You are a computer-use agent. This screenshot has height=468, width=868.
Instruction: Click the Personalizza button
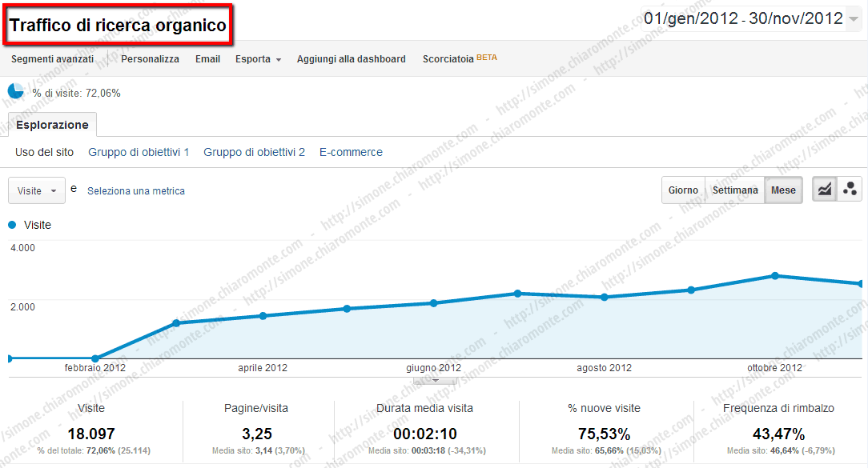click(x=150, y=59)
